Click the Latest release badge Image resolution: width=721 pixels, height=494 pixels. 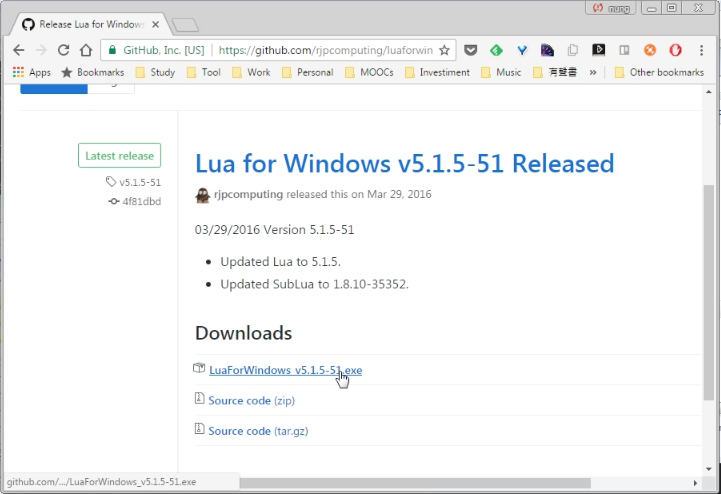(x=120, y=155)
